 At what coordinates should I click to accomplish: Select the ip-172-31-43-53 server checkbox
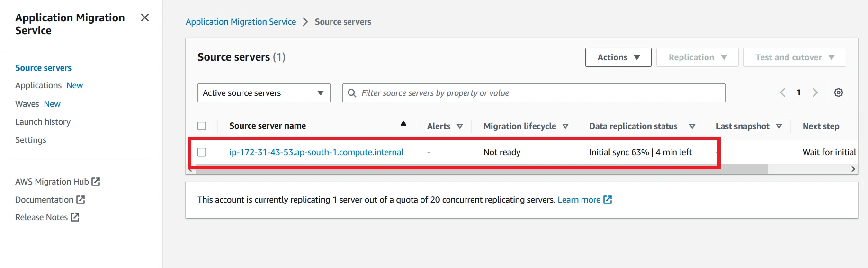click(202, 152)
